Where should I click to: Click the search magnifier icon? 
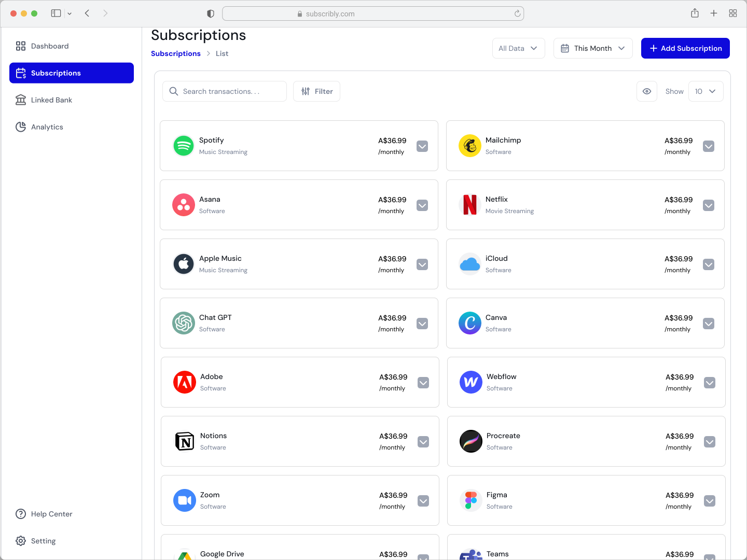pyautogui.click(x=174, y=91)
